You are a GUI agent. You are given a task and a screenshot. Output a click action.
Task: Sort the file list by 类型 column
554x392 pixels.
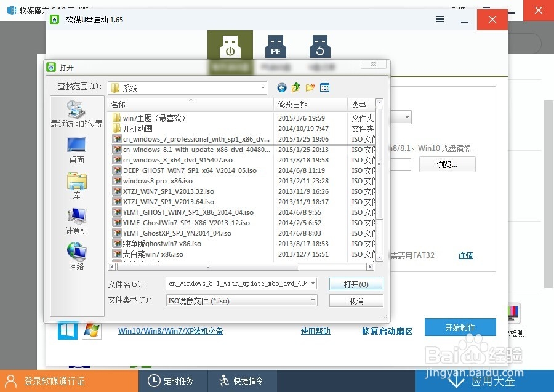coord(361,105)
